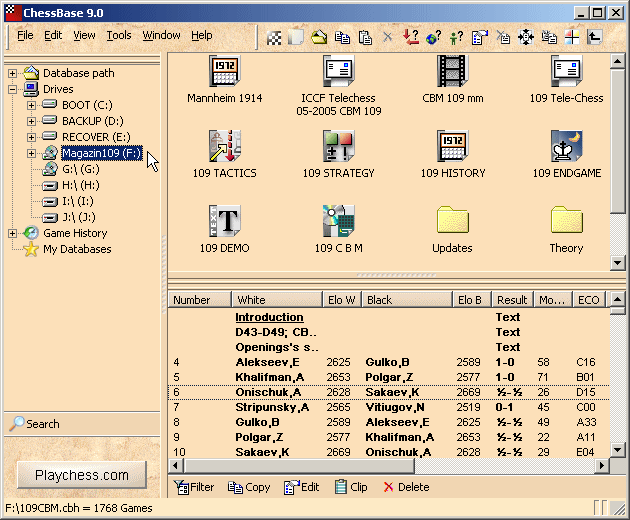Click the Copy button below game list

coord(249,487)
